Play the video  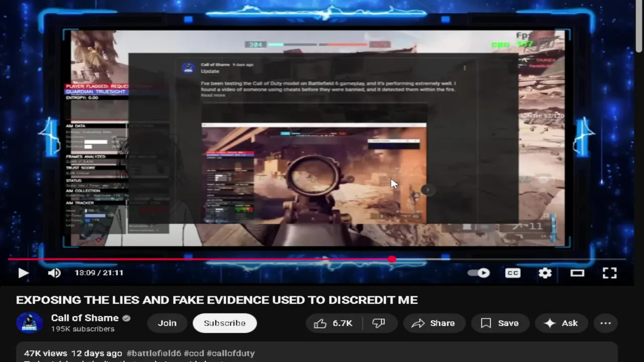[23, 273]
